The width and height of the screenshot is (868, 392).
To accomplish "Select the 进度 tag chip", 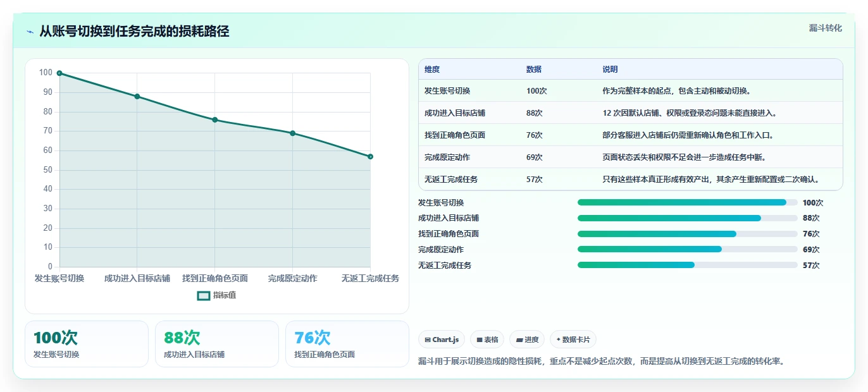I will [527, 340].
